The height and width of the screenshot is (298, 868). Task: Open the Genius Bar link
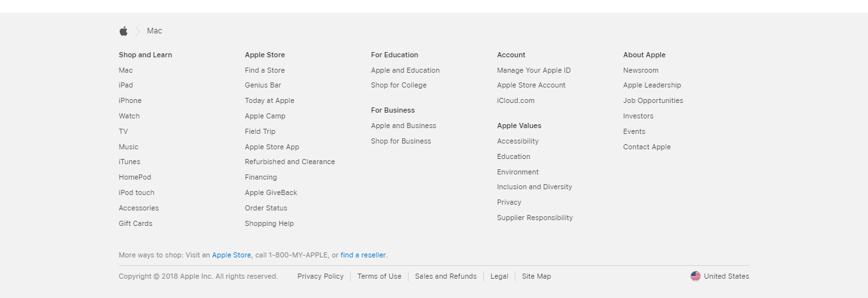(x=263, y=85)
